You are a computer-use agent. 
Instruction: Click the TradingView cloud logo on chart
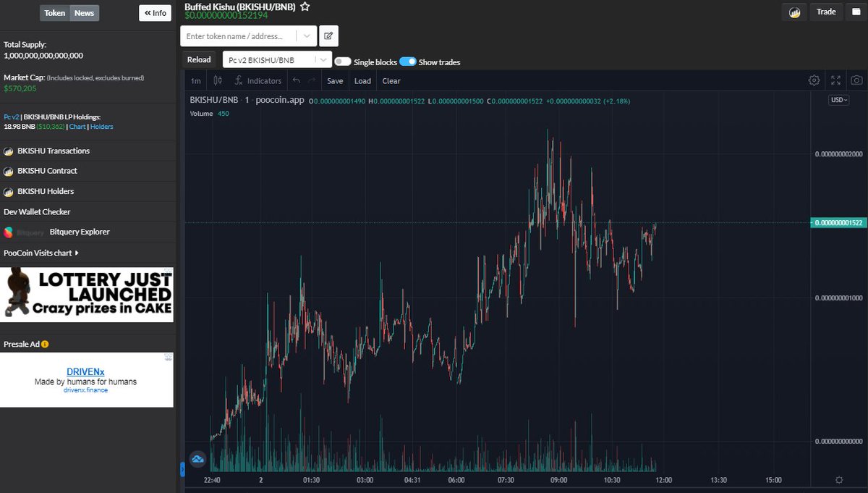tap(197, 458)
